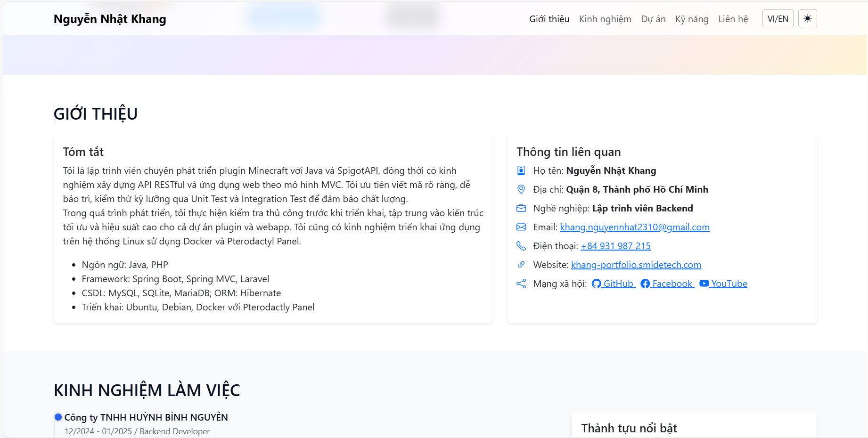
Task: Go to the Kinh nghiệm section
Action: [605, 19]
